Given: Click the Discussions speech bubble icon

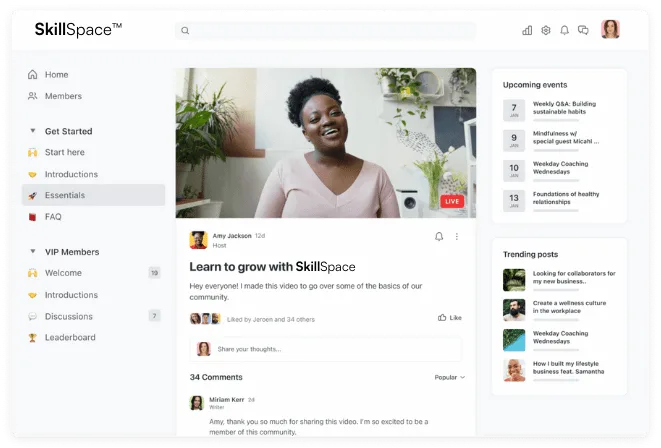Looking at the screenshot, I should [32, 316].
